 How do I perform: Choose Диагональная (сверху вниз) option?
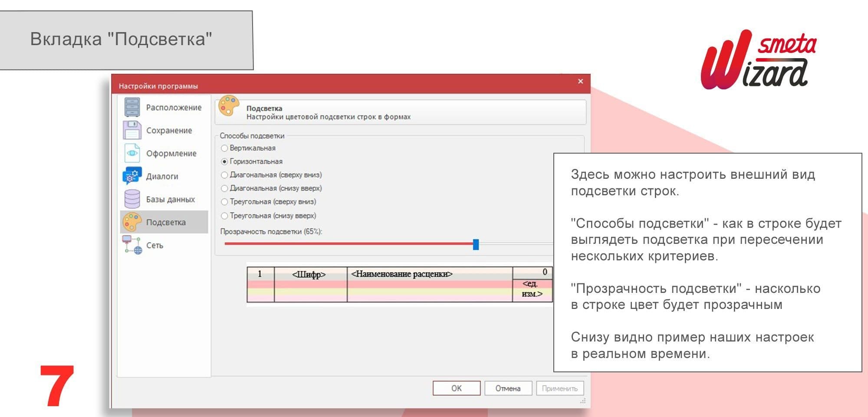click(x=224, y=175)
